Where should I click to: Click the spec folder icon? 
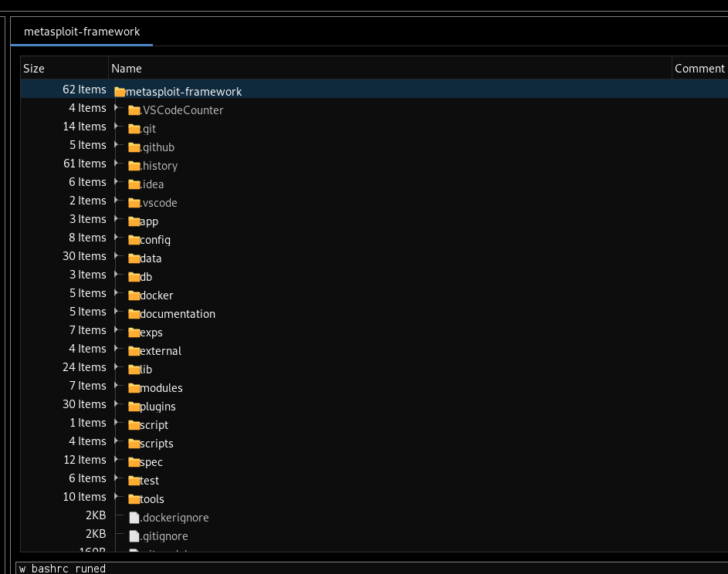(134, 462)
